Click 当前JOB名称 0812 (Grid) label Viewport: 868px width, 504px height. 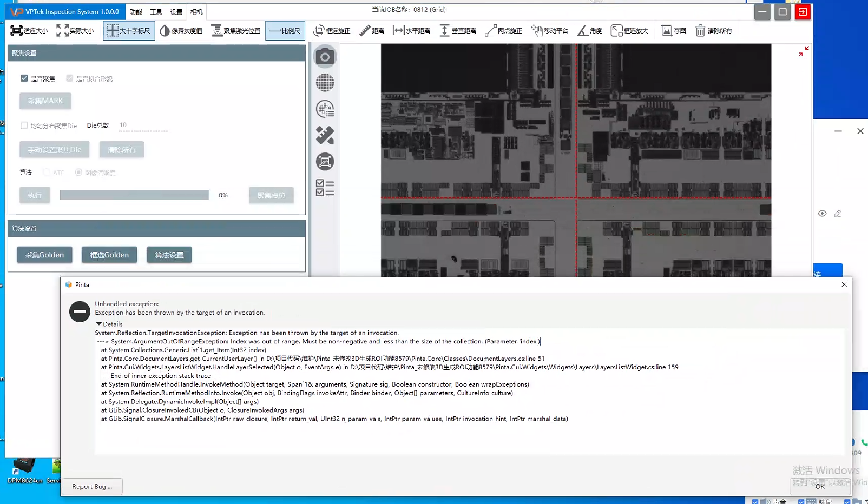coord(409,10)
